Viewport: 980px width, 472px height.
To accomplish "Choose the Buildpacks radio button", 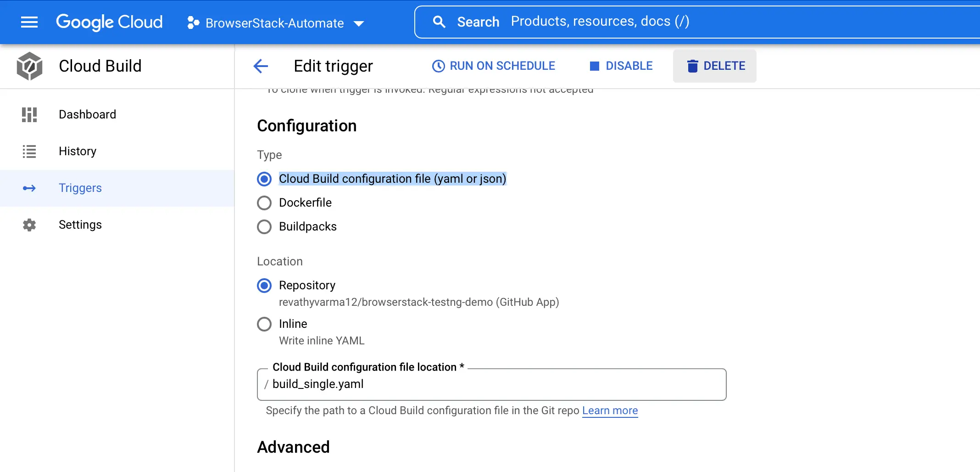I will (264, 226).
